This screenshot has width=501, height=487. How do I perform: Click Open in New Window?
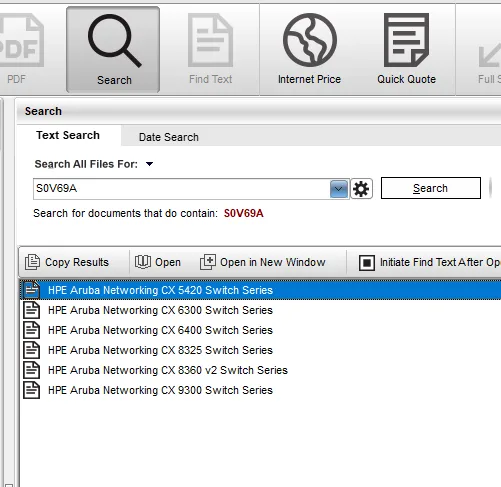[x=262, y=262]
